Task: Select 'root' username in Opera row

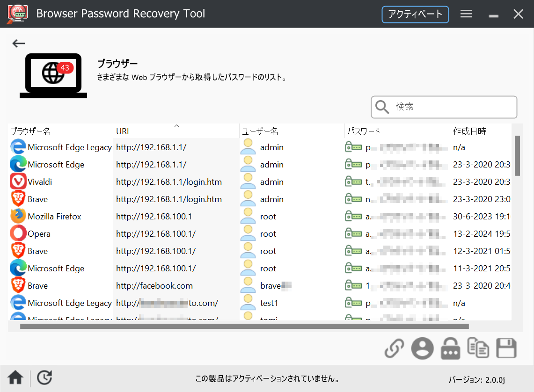Action: (268, 234)
